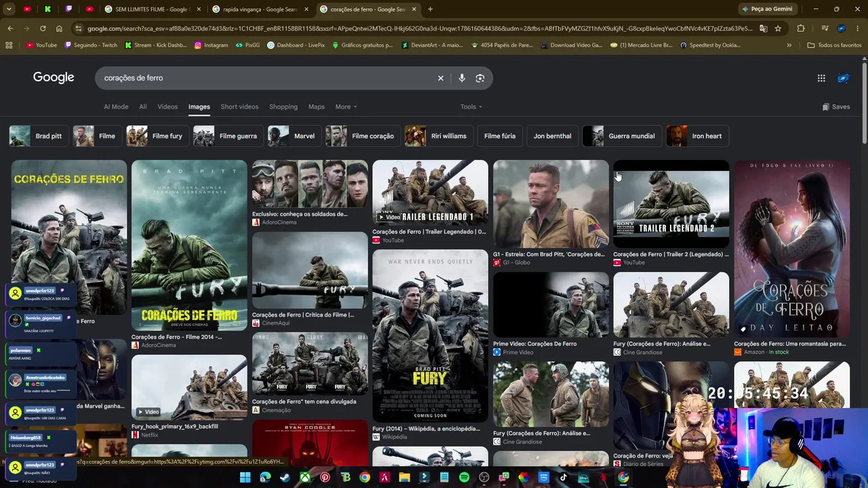868x488 pixels.
Task: Open a new browser tab
Action: click(430, 9)
